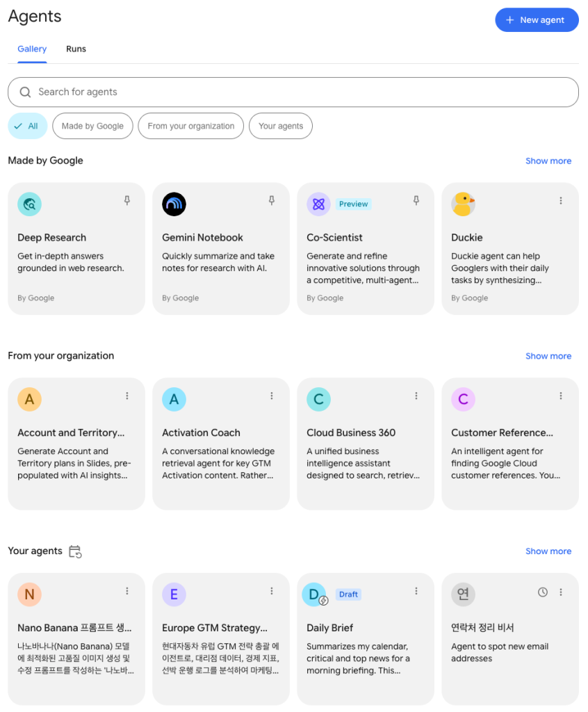Open Account and Territory card options menu
The image size is (588, 712).
point(127,396)
